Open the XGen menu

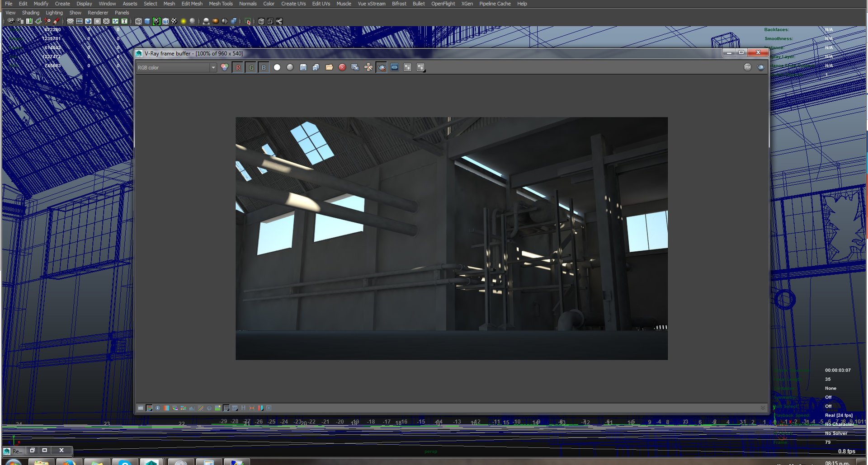point(467,4)
